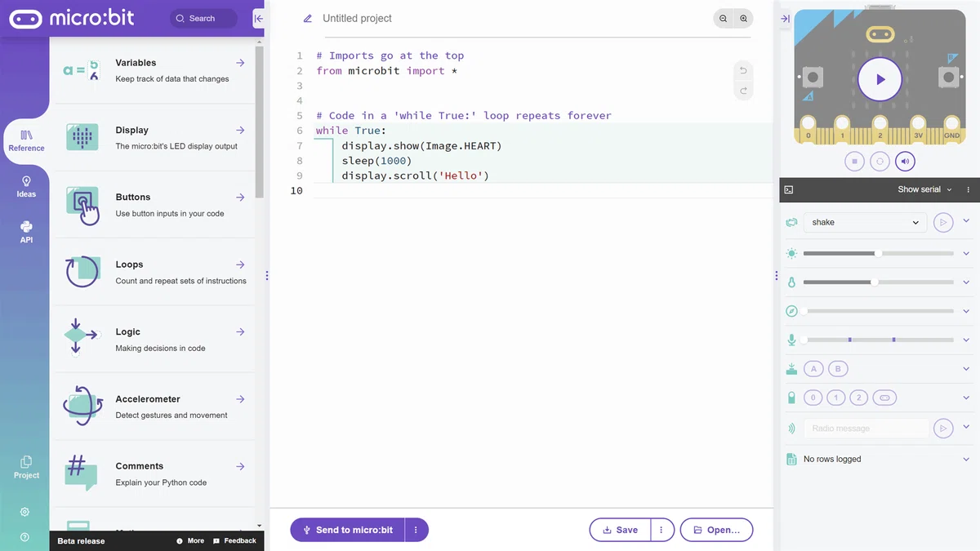Open settings gear in sidebar
Image resolution: width=980 pixels, height=551 pixels.
24,512
